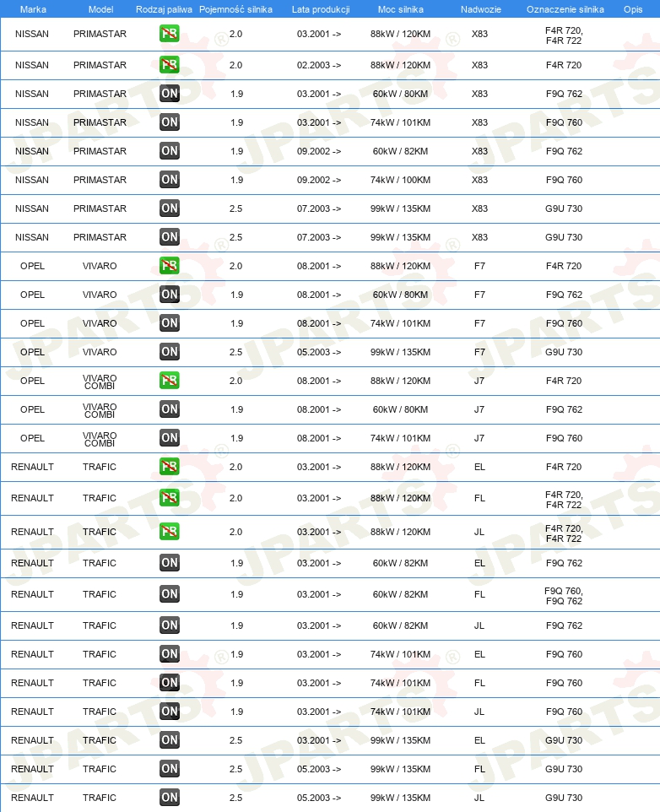Click "TRAFIC" in the FL 05.2003 row
Image resolution: width=660 pixels, height=812 pixels.
[100, 769]
